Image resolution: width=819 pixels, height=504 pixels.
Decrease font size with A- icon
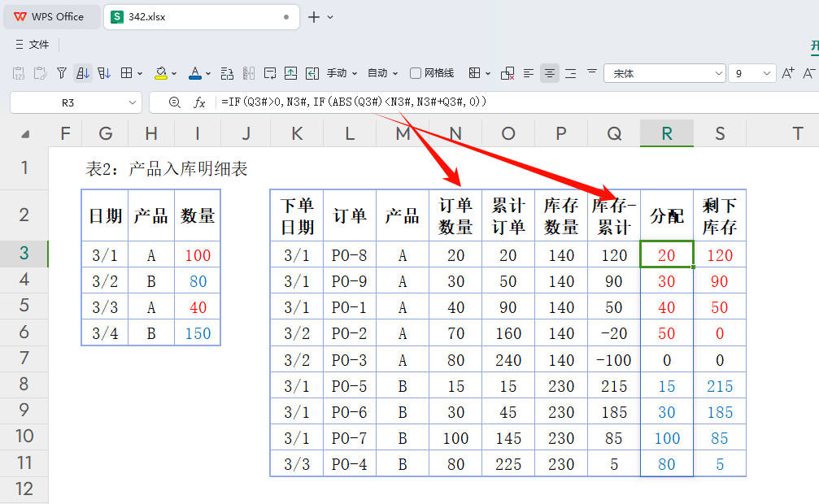click(809, 73)
